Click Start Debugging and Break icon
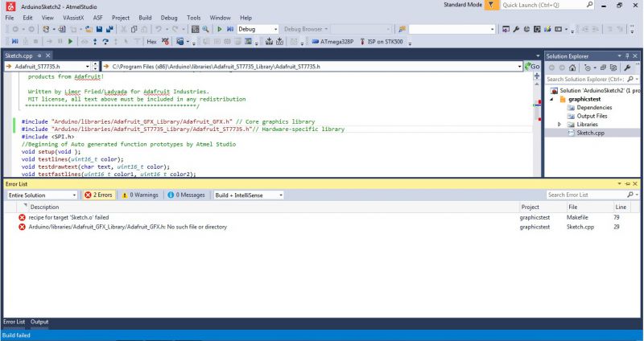The height and width of the screenshot is (341, 644). point(230,29)
